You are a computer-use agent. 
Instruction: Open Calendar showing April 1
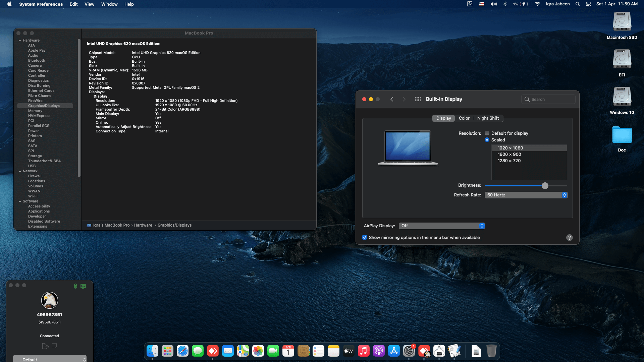[288, 351]
